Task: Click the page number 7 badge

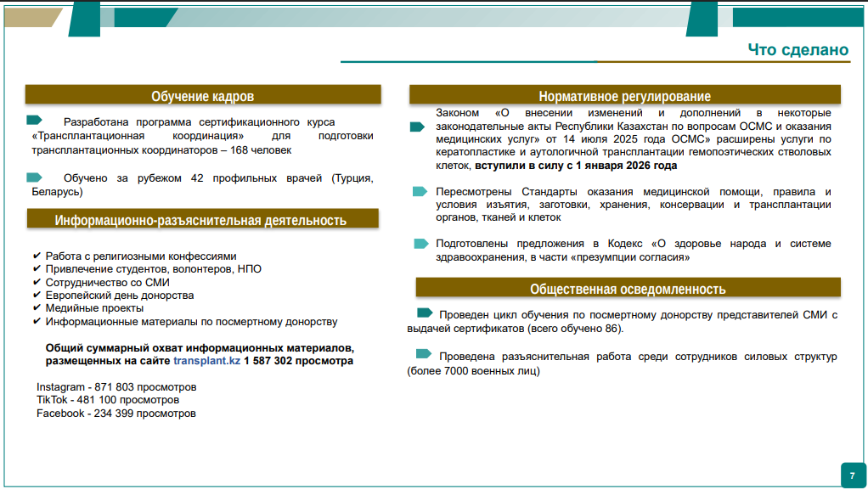Action: pyautogui.click(x=852, y=474)
